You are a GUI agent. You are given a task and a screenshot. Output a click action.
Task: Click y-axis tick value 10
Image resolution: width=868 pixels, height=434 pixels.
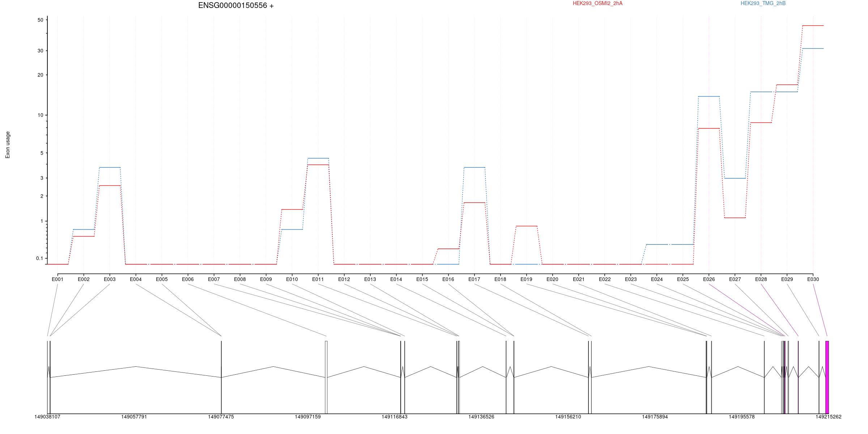[40, 115]
